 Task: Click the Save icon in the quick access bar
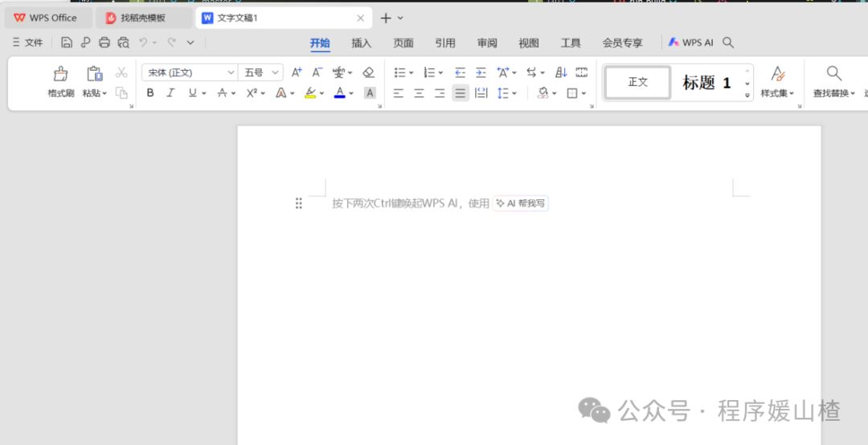click(x=67, y=43)
